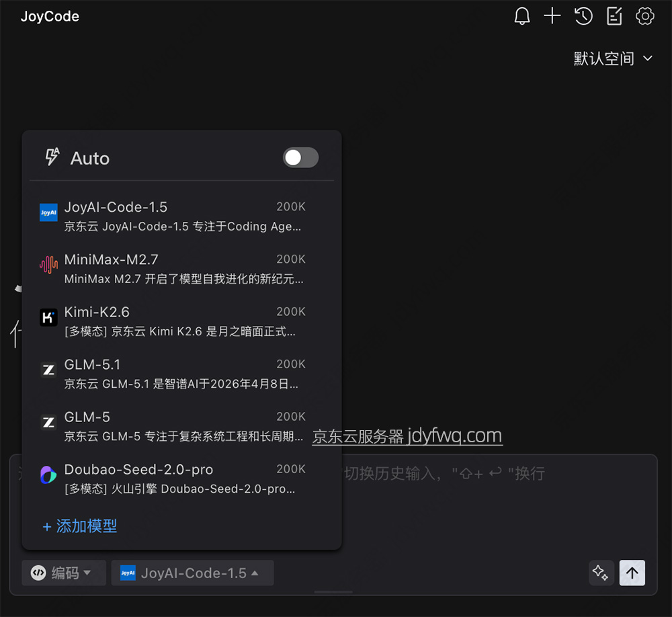
Task: Click the 200K label of MiniMax-M2.7
Action: (x=291, y=259)
